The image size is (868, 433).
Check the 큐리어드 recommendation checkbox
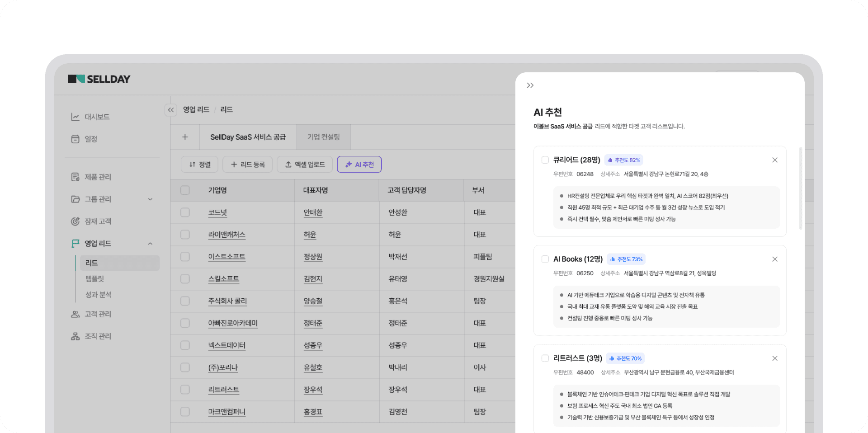(x=545, y=160)
